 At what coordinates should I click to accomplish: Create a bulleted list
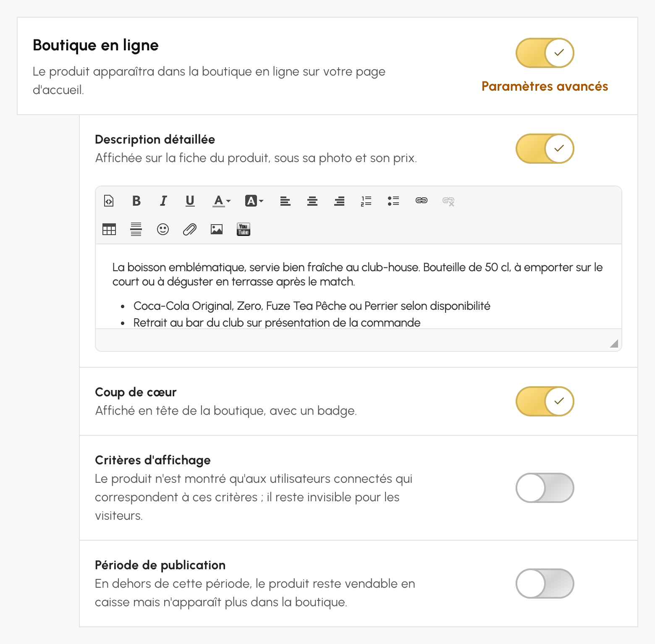[393, 201]
